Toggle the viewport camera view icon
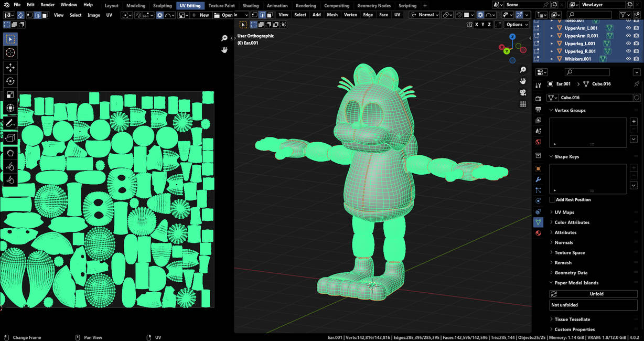 tap(523, 92)
